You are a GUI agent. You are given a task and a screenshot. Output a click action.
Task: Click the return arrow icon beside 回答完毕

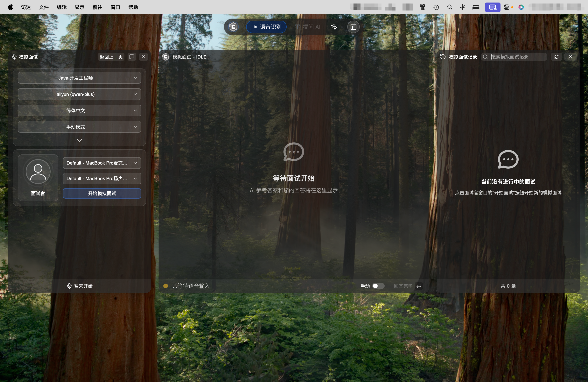(419, 286)
